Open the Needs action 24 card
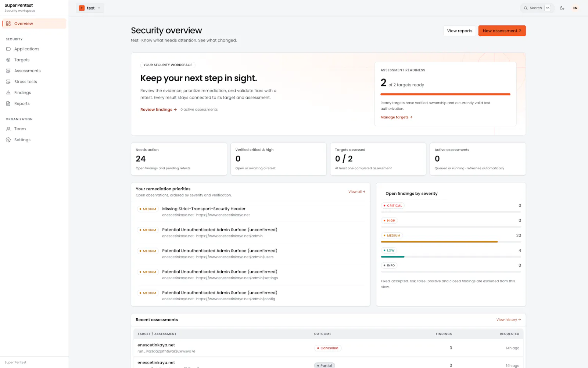588x368 pixels. click(x=179, y=159)
